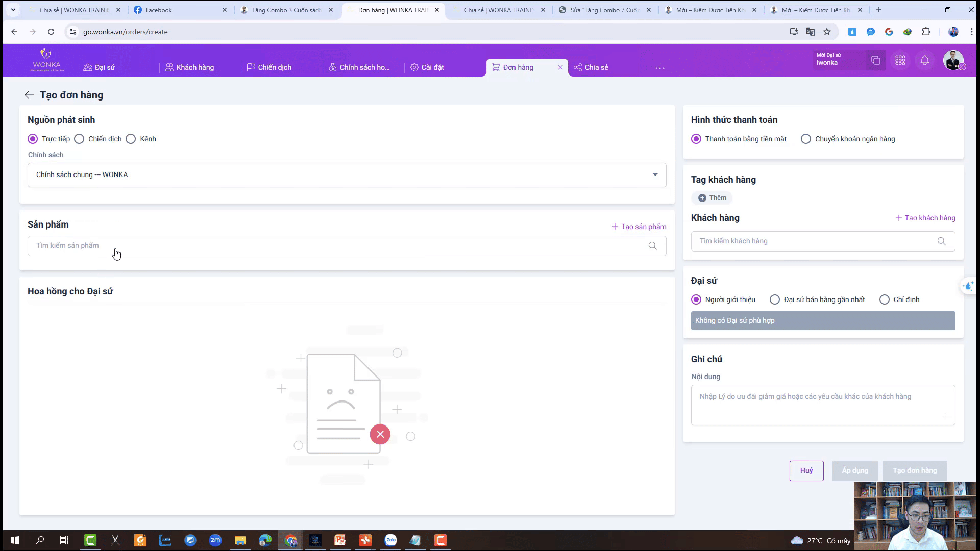Image resolution: width=980 pixels, height=551 pixels.
Task: Open the browser tab list chevron
Action: (x=13, y=10)
